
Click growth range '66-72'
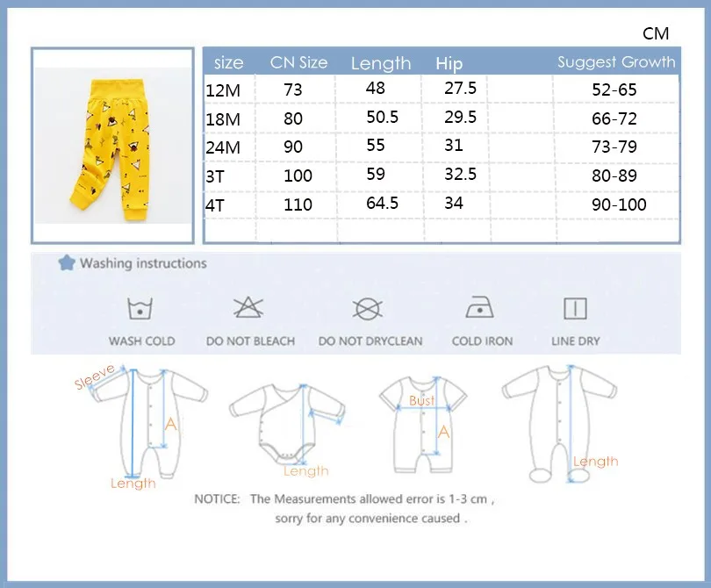[x=614, y=118]
